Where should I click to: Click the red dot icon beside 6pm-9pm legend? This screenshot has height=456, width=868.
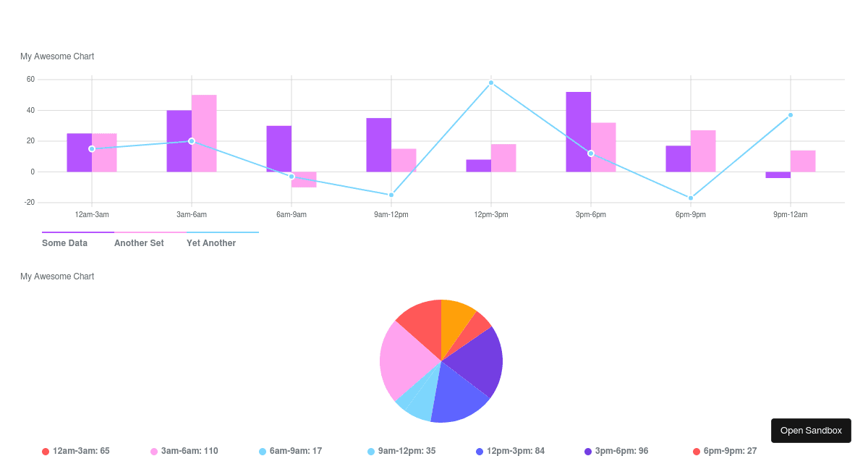(x=696, y=450)
